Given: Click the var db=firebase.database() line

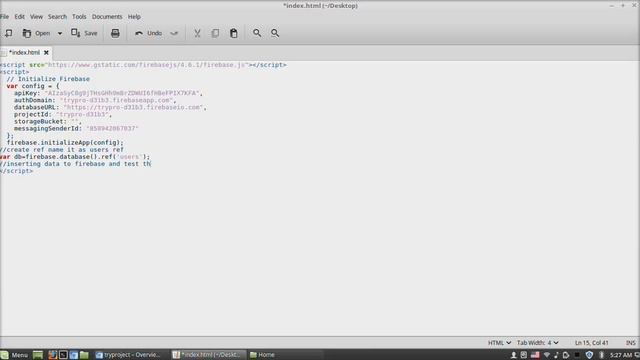Looking at the screenshot, I should click(x=75, y=157).
